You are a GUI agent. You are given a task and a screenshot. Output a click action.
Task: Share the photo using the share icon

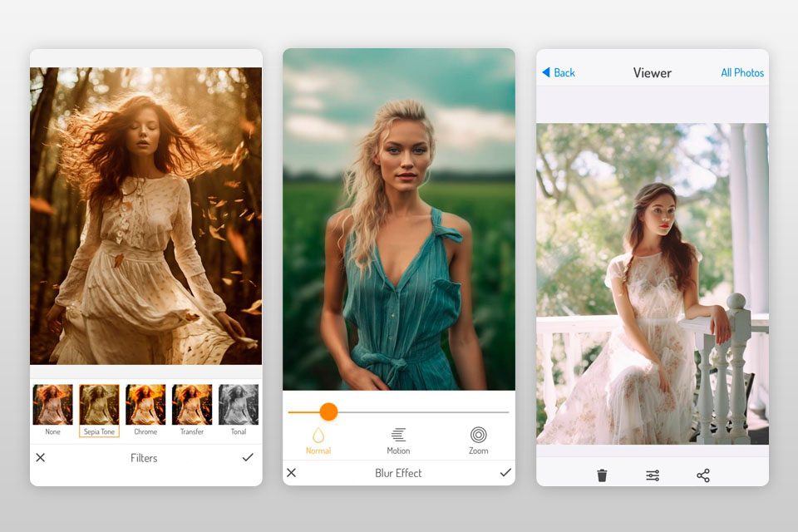(703, 475)
